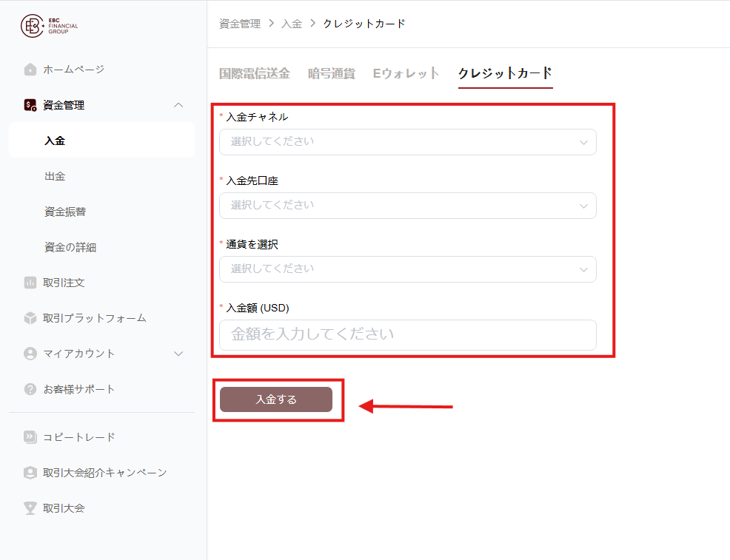The image size is (730, 560).
Task: Click the 入金先口座 field label
Action: 252,181
